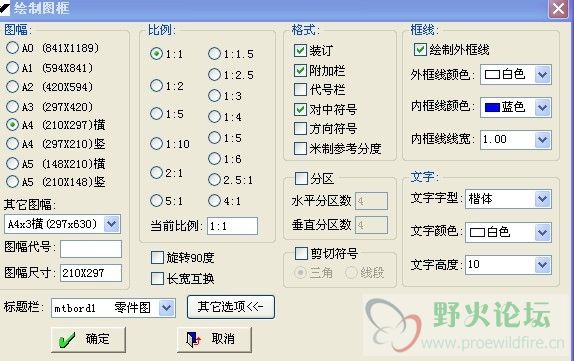The width and height of the screenshot is (574, 361).
Task: Choose the 5:1 scale option
Action: (156, 201)
